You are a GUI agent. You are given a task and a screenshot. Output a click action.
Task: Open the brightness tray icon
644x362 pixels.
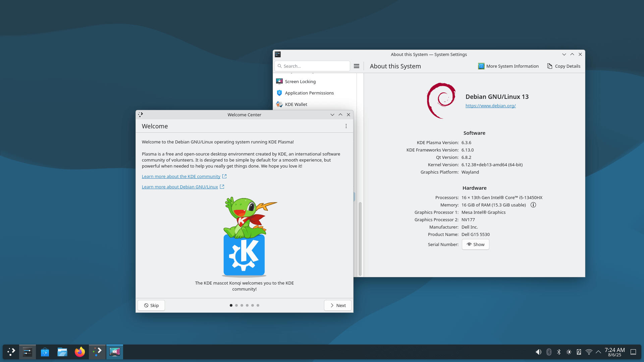569,352
